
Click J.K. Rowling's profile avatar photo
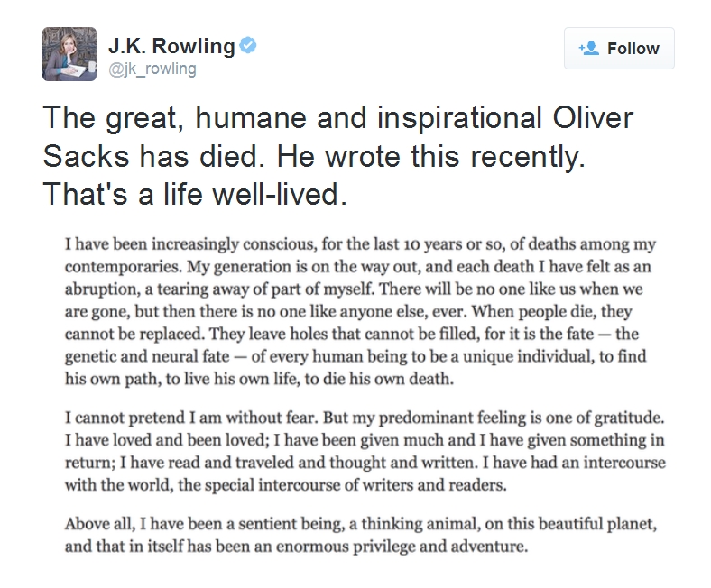click(x=69, y=54)
